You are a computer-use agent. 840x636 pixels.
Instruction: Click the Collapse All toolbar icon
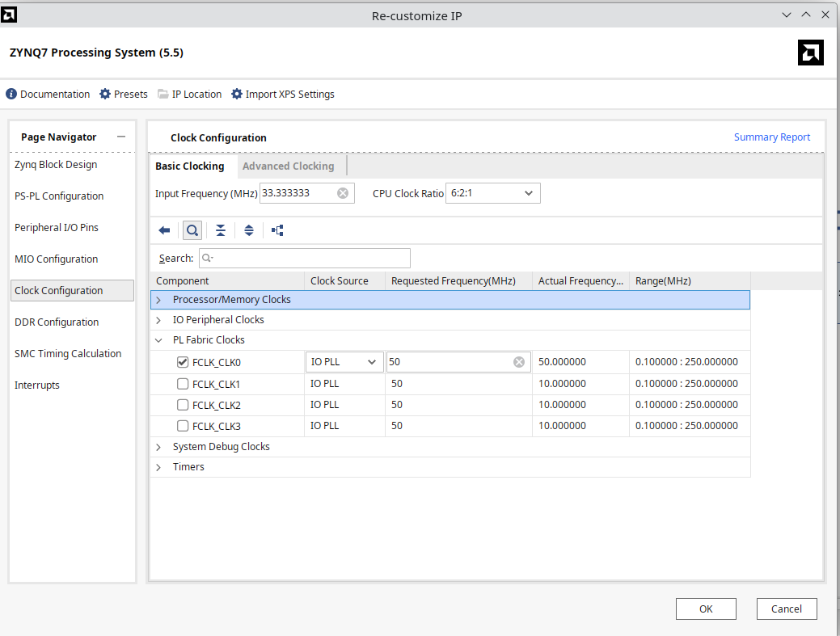(x=221, y=230)
